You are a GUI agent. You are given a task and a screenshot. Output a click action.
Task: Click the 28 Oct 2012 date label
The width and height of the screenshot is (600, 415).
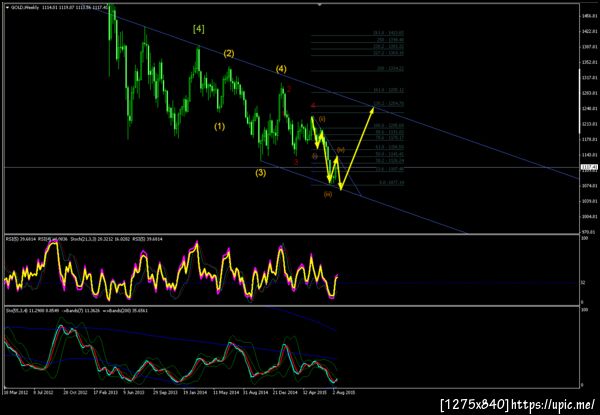point(74,392)
